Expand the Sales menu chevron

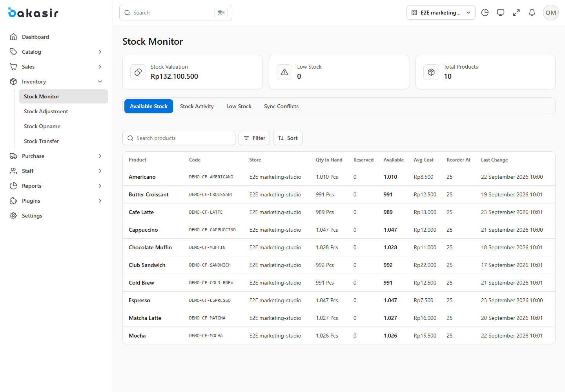pos(100,67)
